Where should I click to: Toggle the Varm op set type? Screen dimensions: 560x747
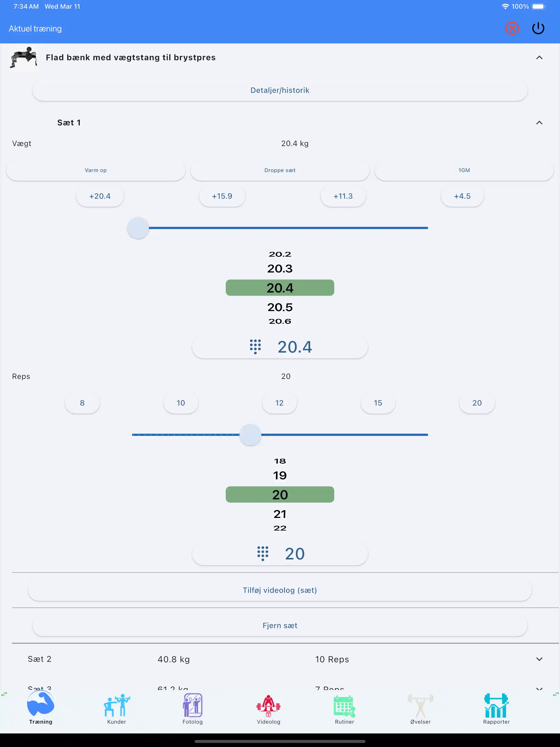click(x=96, y=170)
